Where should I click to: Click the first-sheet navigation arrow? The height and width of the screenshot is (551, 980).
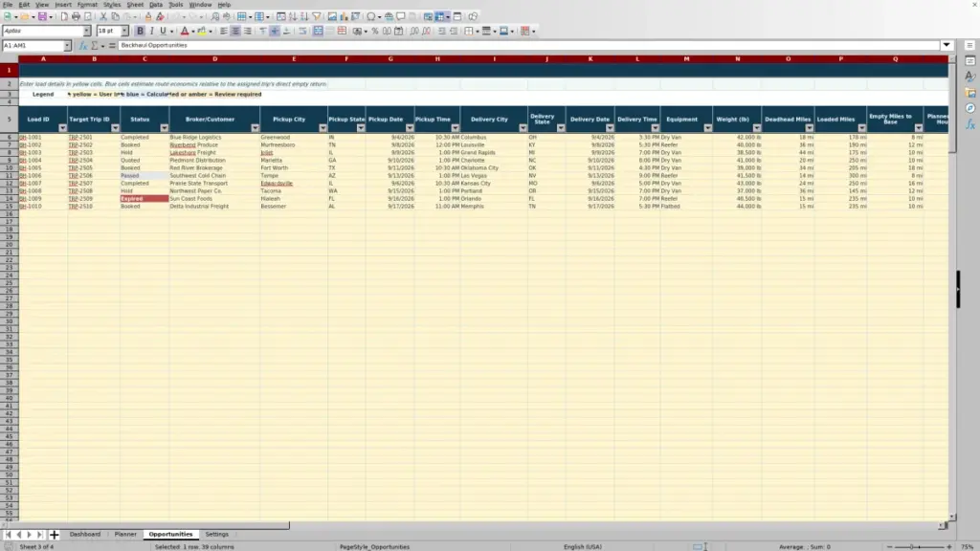(x=8, y=535)
